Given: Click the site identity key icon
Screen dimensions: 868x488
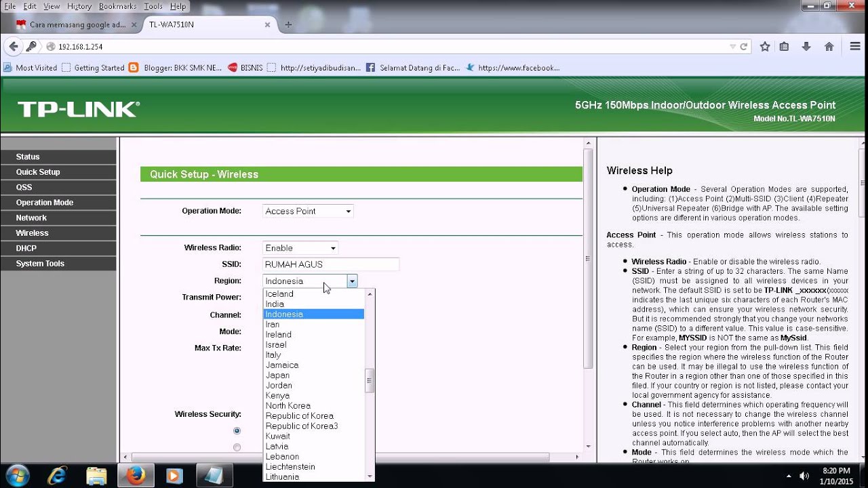Looking at the screenshot, I should point(31,47).
